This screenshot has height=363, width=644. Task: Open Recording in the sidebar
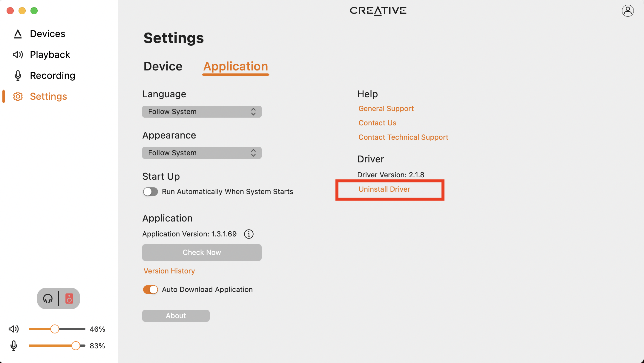click(52, 76)
